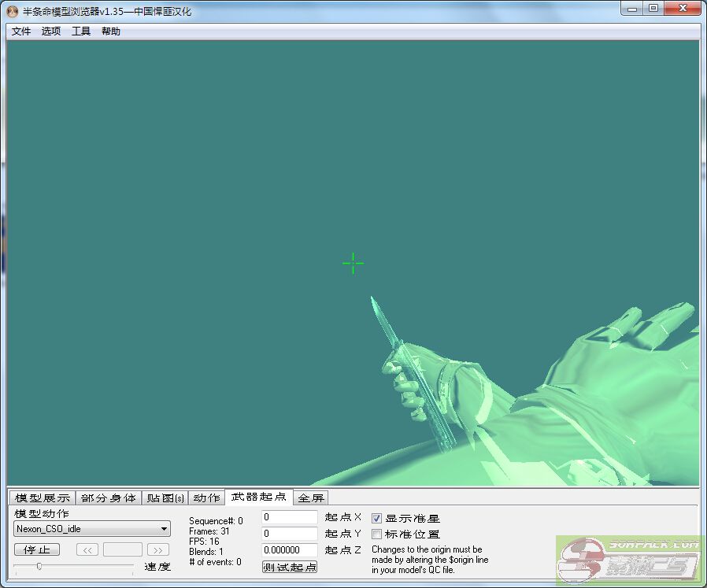Open the 选项 menu
The image size is (707, 588).
[51, 31]
